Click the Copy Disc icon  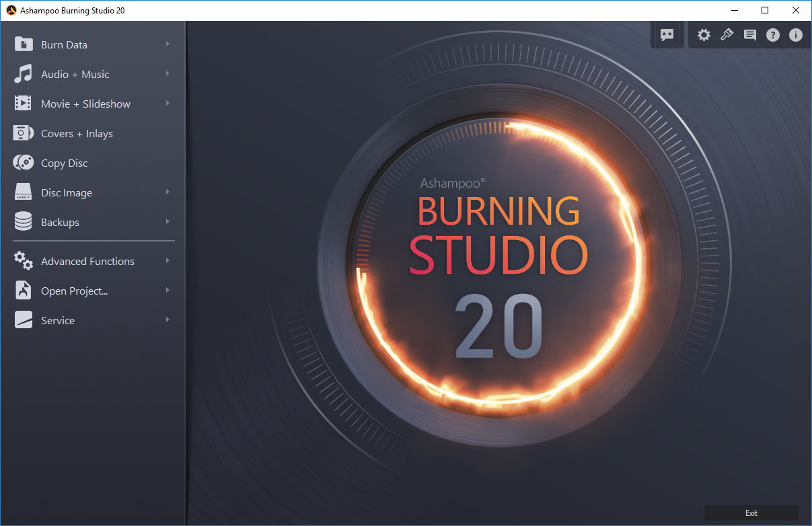pos(24,163)
